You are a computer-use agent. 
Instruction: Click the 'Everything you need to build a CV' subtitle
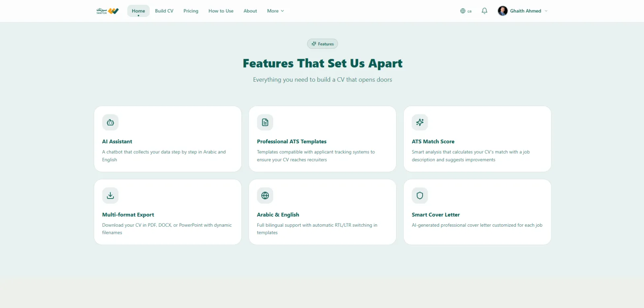click(322, 80)
